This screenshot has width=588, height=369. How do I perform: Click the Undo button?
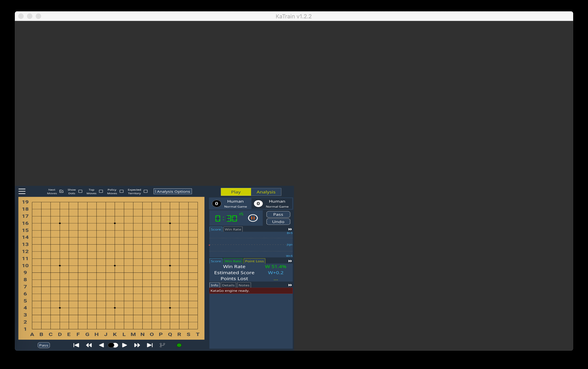click(x=278, y=222)
